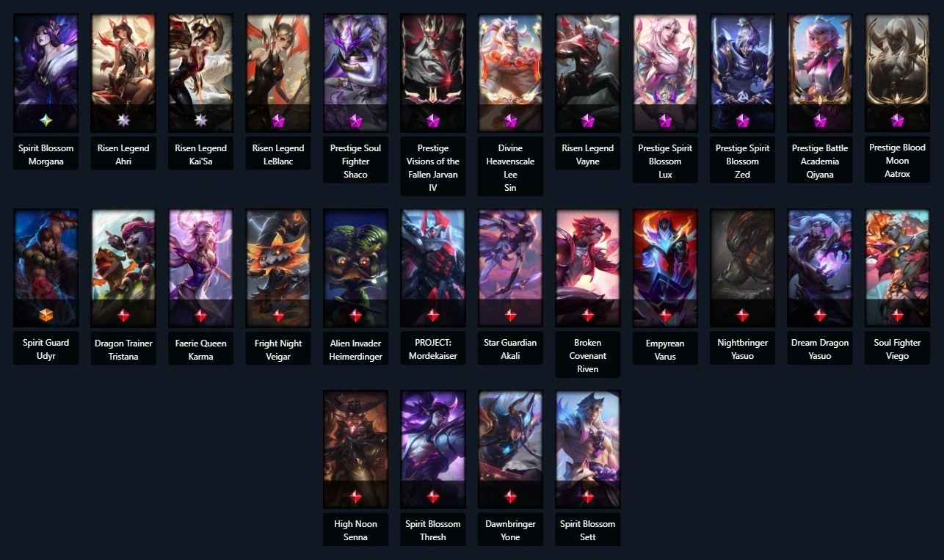Open the Empyrean Varus skin card
Screen dimensions: 944x560
pyautogui.click(x=665, y=268)
